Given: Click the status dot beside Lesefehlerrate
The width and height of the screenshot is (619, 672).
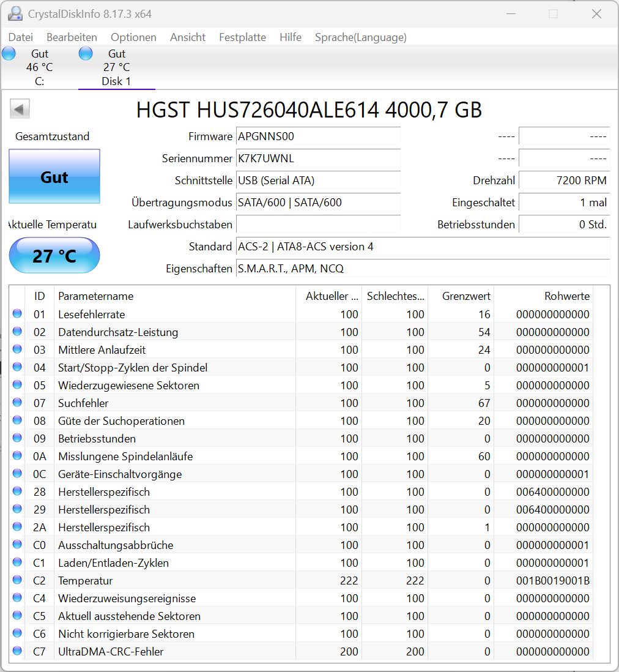Looking at the screenshot, I should click(x=17, y=314).
